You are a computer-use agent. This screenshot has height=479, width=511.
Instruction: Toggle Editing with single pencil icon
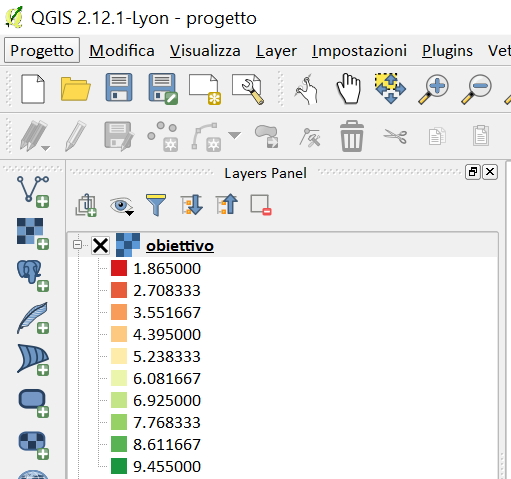click(76, 136)
